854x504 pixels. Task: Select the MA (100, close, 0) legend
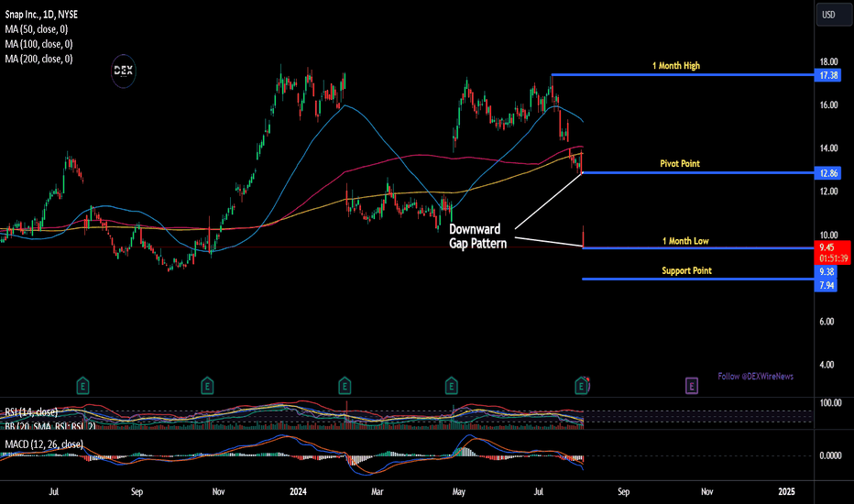pos(38,44)
